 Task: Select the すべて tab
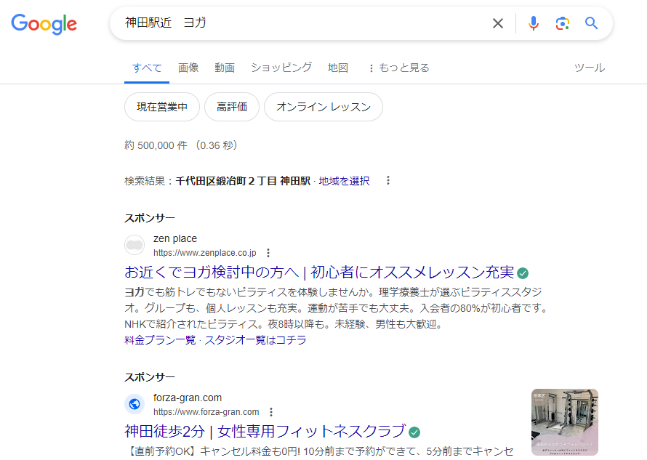[x=147, y=68]
